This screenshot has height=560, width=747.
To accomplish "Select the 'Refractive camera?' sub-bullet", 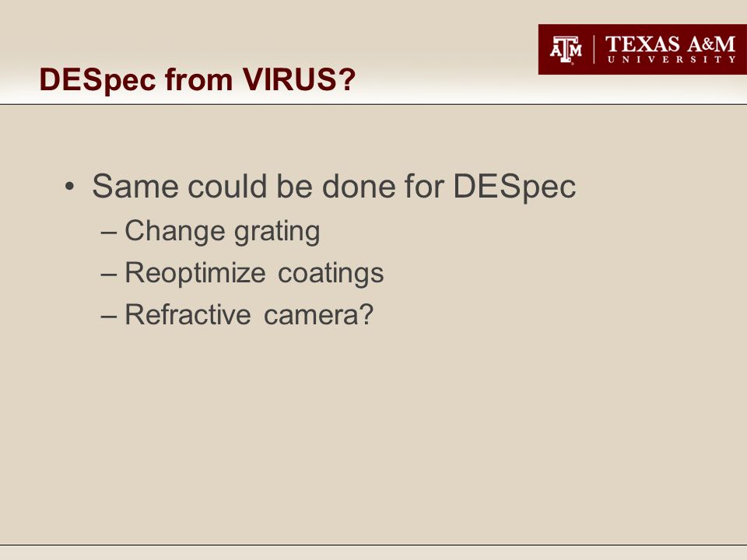I will [x=249, y=315].
